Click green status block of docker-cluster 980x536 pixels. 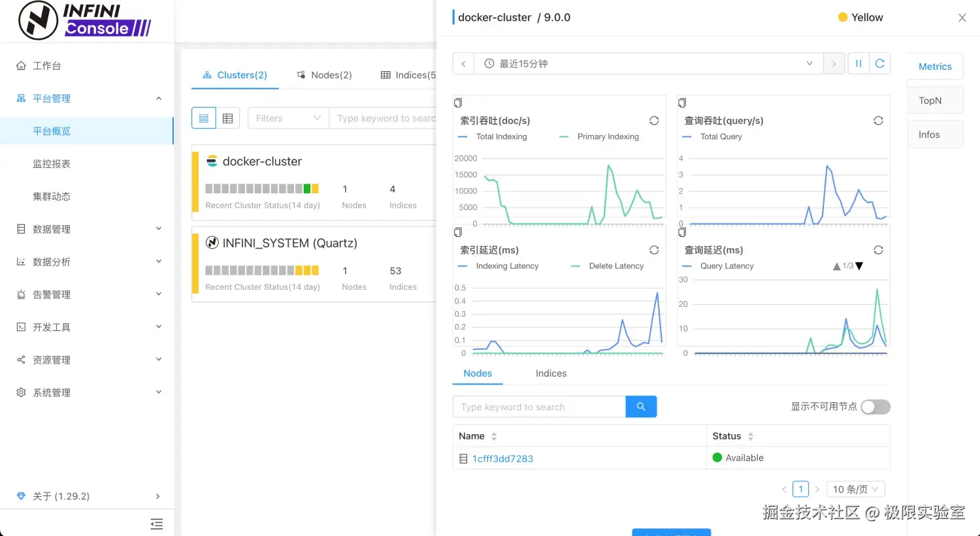[307, 189]
